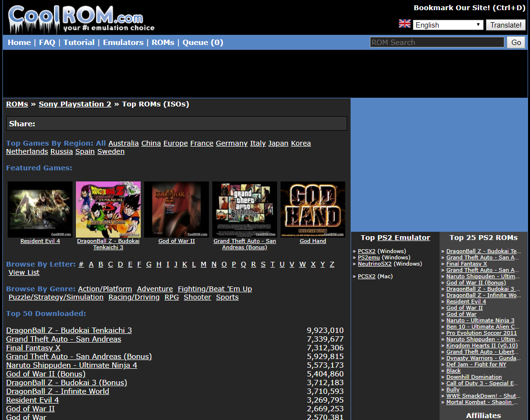Click the CoolROM.com logo

point(81,19)
